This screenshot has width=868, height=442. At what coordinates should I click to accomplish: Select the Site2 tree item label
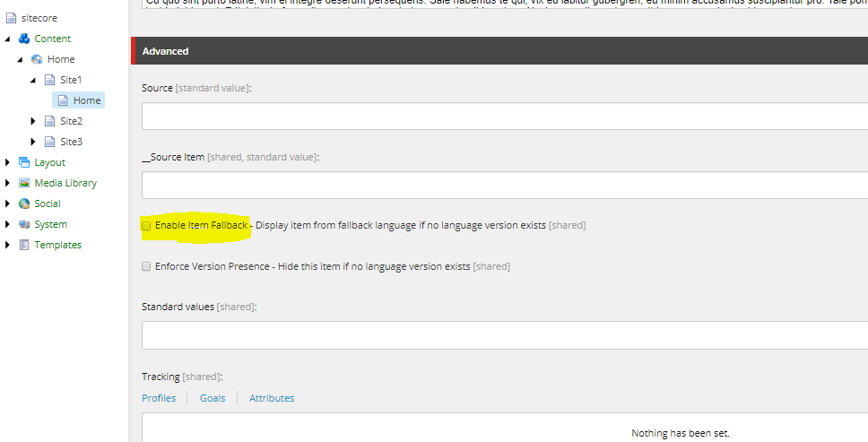click(72, 121)
